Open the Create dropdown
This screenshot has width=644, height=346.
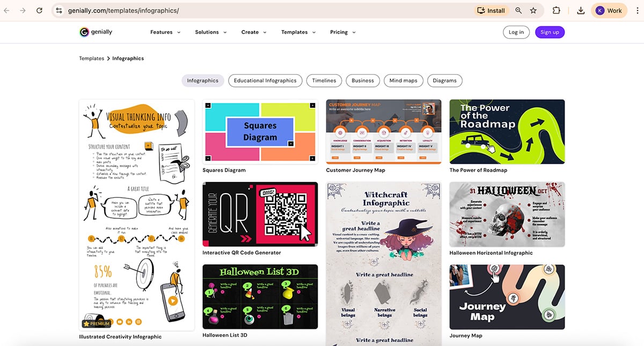click(x=253, y=32)
